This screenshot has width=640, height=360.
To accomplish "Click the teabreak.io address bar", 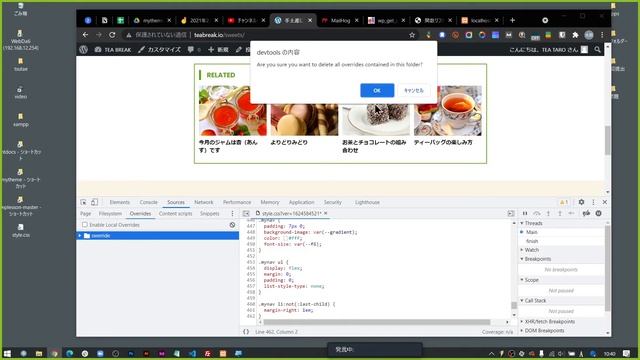I will tap(220, 35).
